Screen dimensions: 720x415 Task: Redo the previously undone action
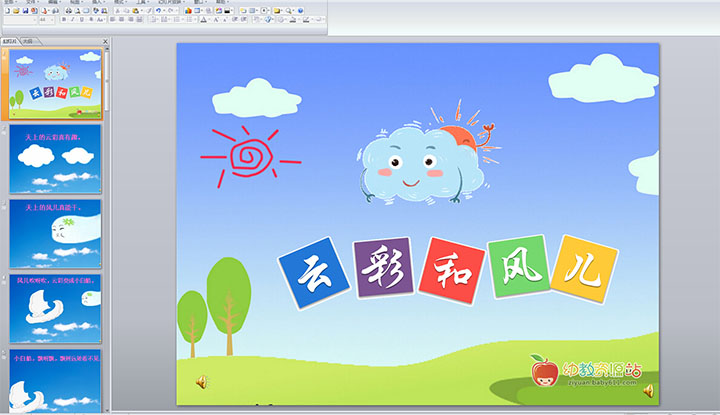coord(170,11)
